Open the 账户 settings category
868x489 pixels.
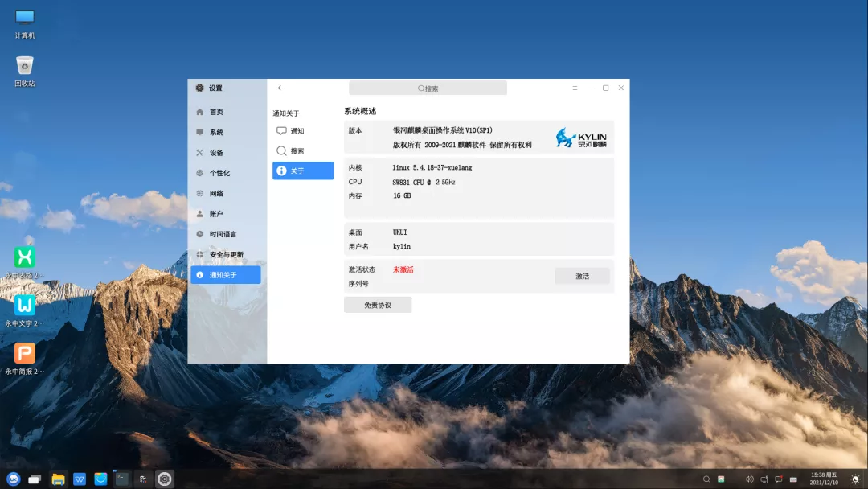[x=225, y=214]
